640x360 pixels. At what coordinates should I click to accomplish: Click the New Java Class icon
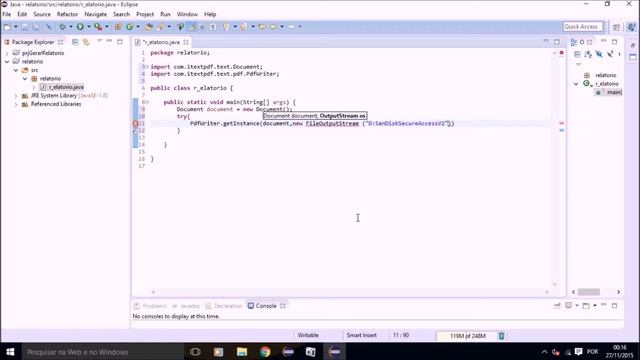[130, 27]
